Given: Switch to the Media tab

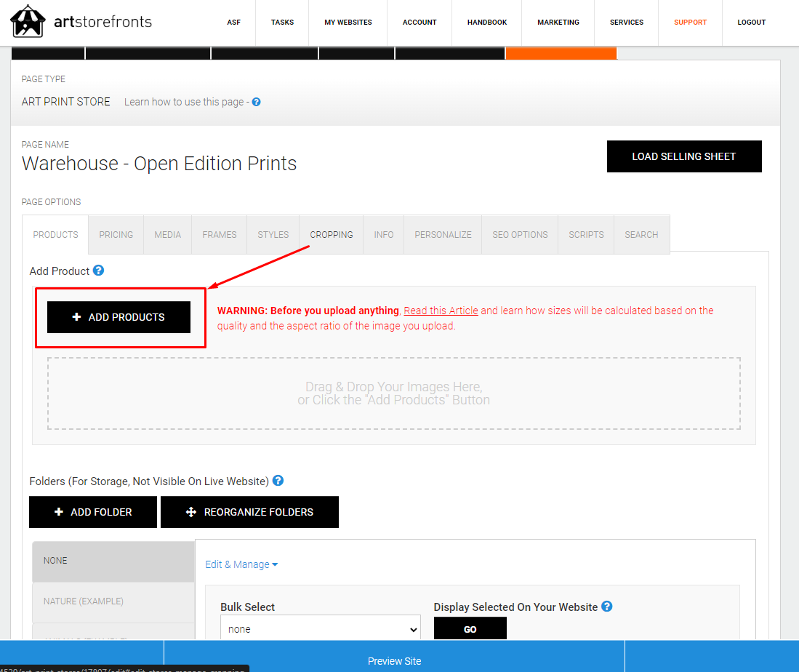Looking at the screenshot, I should click(168, 234).
